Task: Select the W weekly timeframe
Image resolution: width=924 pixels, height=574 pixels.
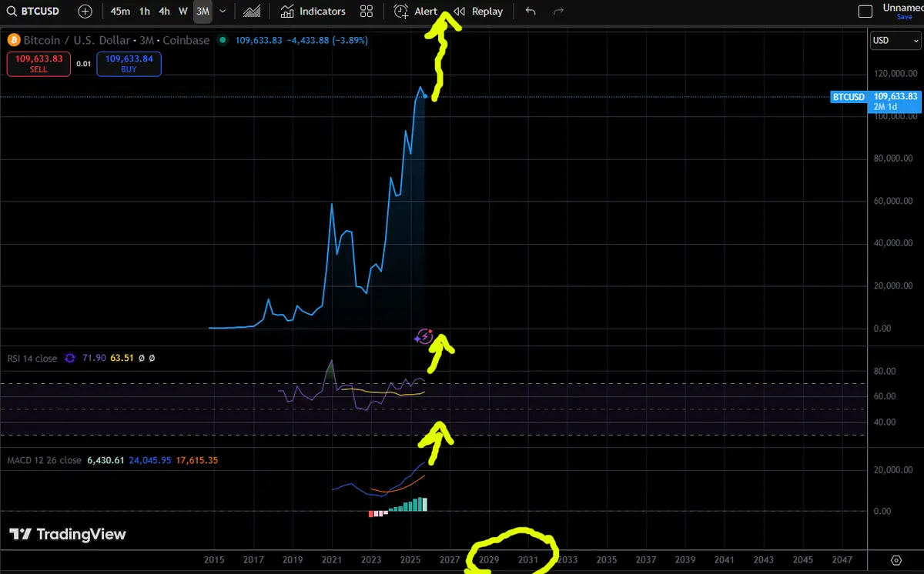Action: [183, 12]
